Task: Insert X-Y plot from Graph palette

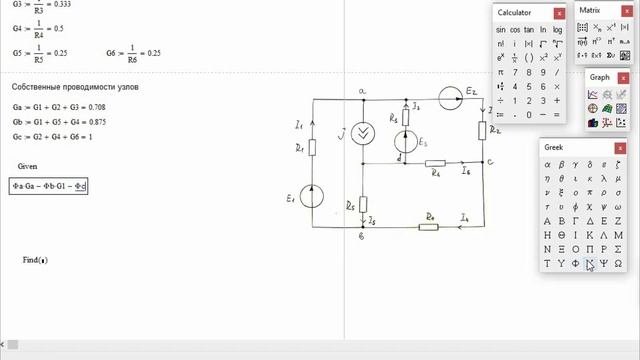Action: coord(593,95)
